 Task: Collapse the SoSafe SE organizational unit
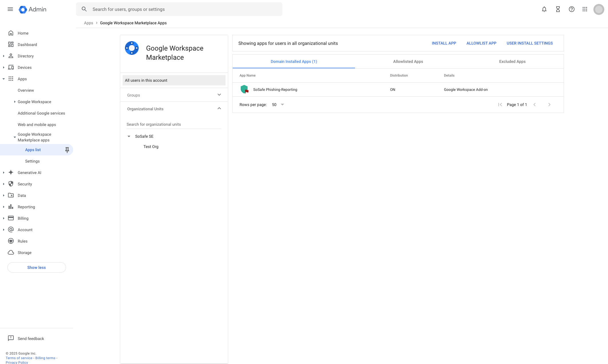[x=129, y=136]
